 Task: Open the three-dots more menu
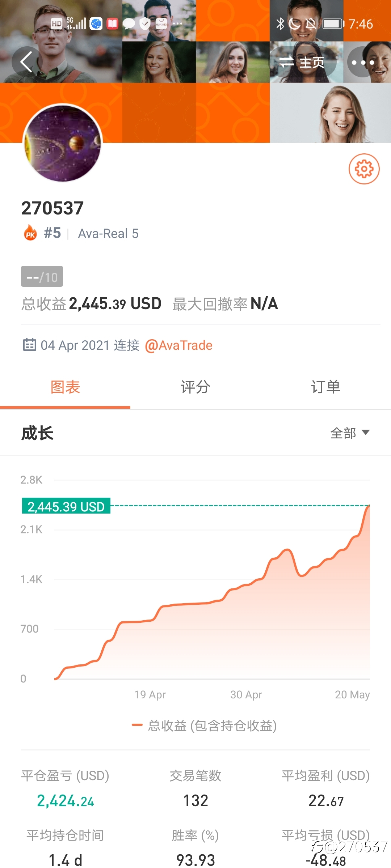pos(363,62)
